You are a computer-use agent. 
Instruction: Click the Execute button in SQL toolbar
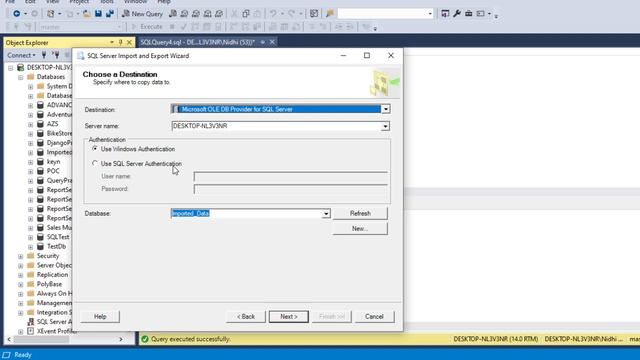tap(147, 27)
